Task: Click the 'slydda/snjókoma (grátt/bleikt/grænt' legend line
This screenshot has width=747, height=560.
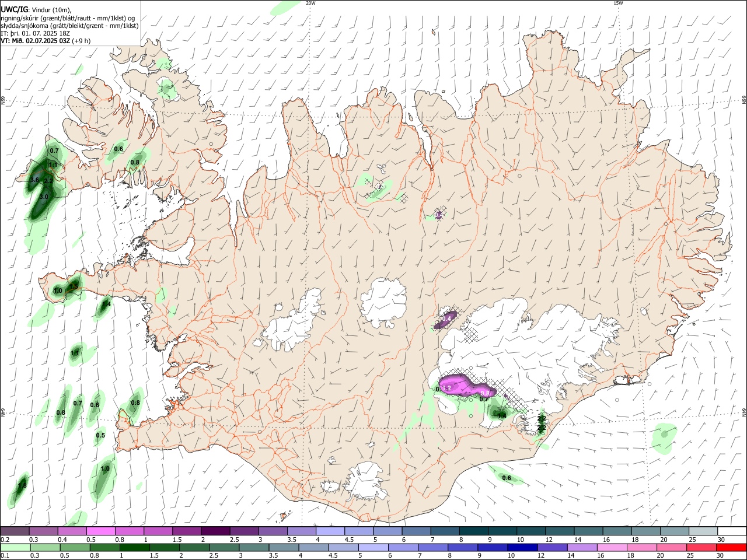Action: tap(69, 26)
